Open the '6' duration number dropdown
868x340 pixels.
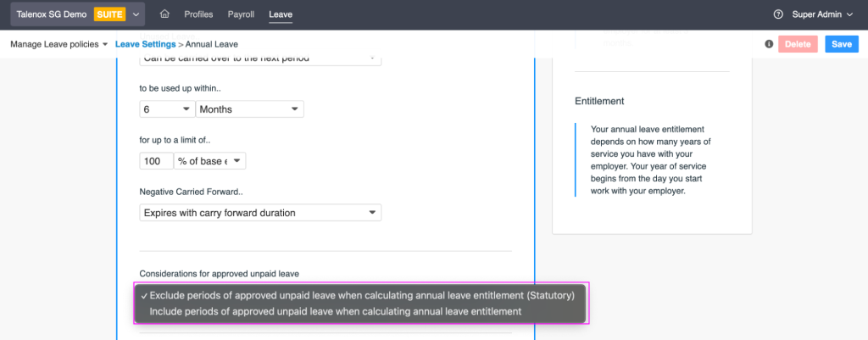[x=166, y=109]
